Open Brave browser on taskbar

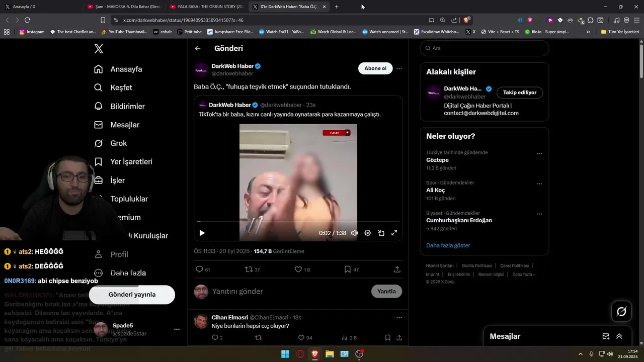tap(315, 354)
